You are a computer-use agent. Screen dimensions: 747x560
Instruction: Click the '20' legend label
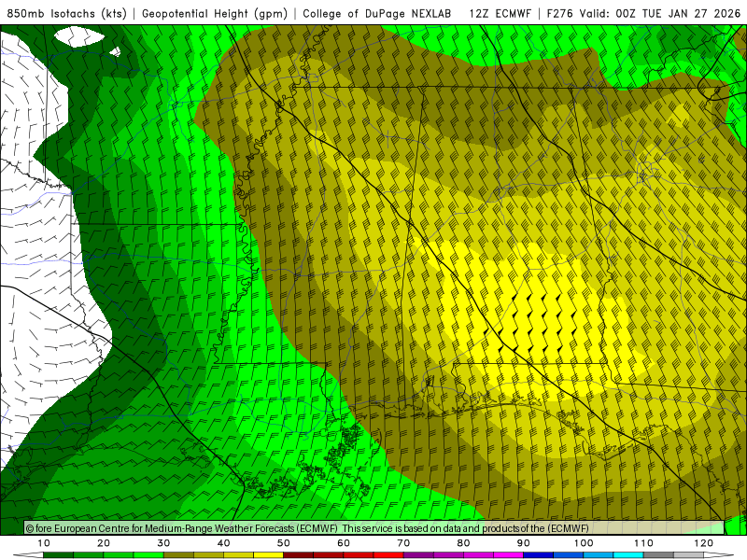(x=104, y=543)
